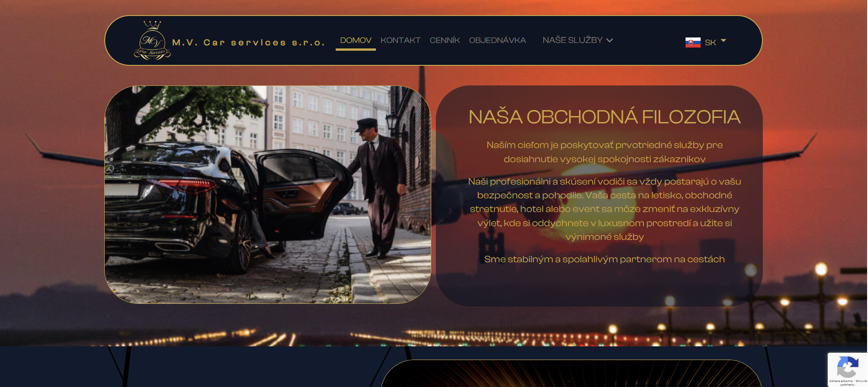Click the NAŠE SLUŽBY menu label
Image resolution: width=868 pixels, height=387 pixels.
(573, 40)
